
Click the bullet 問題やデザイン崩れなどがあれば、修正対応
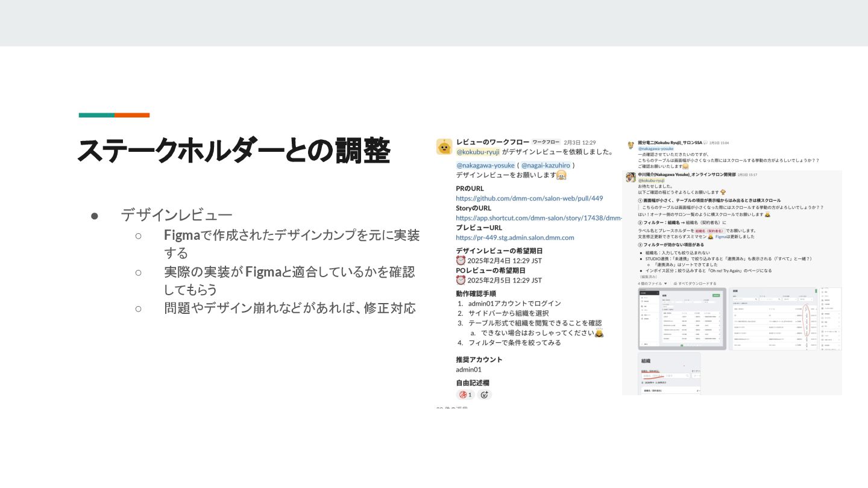290,308
